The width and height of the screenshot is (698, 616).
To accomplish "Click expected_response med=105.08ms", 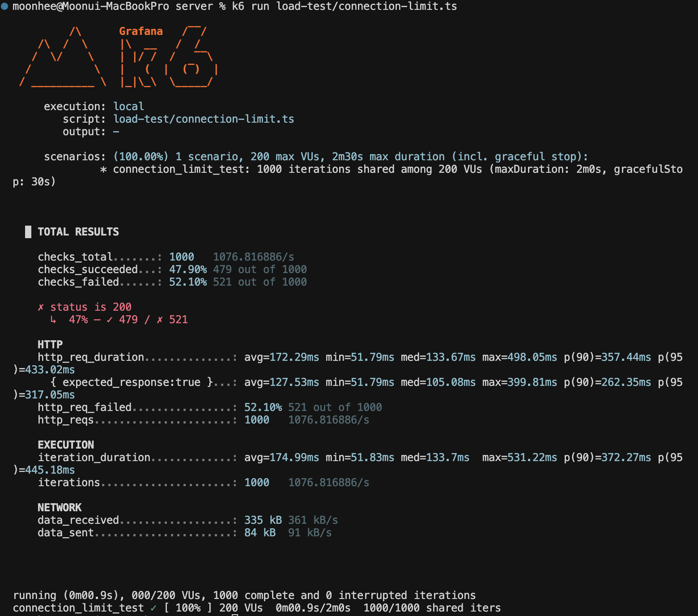I will tap(438, 382).
